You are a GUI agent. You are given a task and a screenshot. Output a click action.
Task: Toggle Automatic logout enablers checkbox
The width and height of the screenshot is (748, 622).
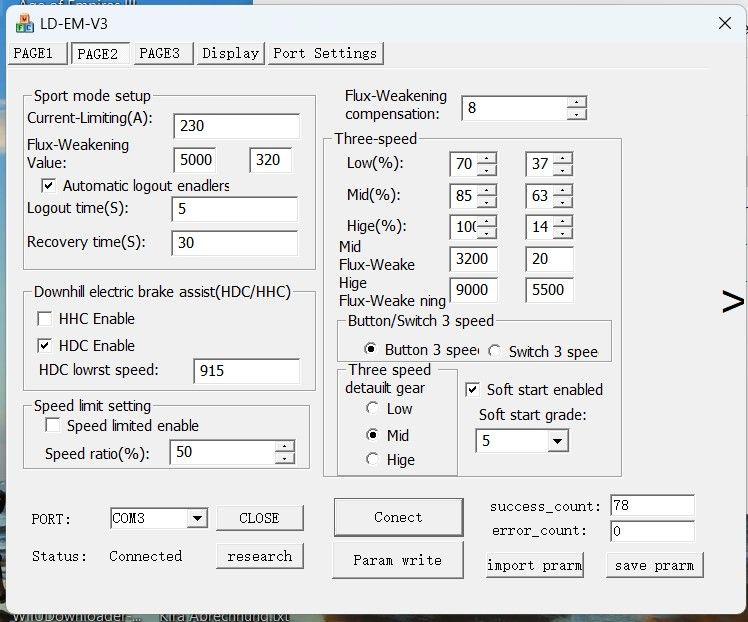[x=48, y=186]
